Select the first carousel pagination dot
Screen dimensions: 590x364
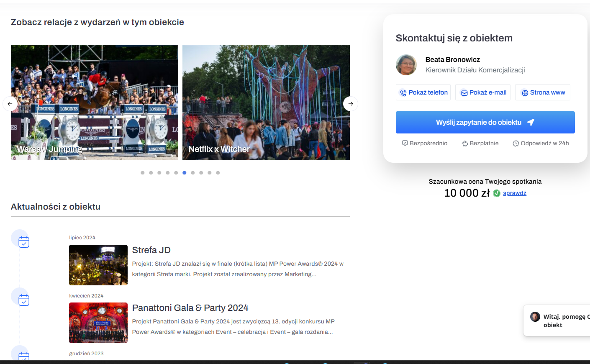[x=143, y=173]
